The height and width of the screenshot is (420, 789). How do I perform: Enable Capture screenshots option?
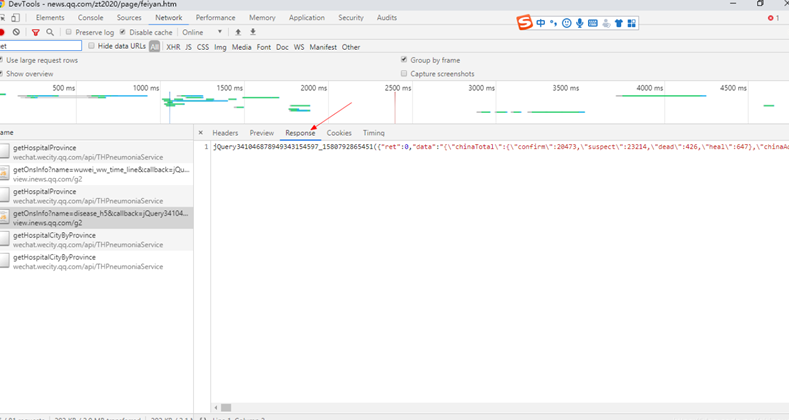pos(404,74)
